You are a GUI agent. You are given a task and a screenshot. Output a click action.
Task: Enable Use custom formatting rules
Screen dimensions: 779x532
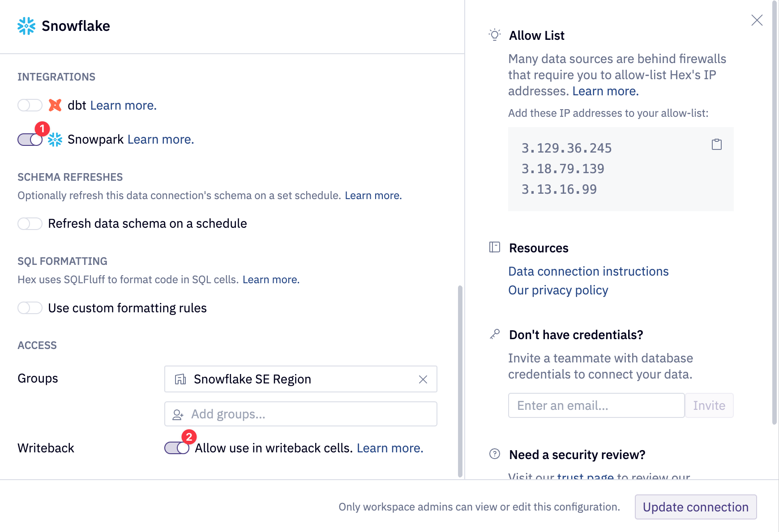(30, 308)
